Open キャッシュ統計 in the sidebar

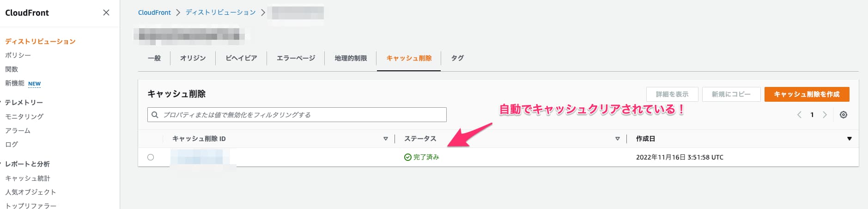[27, 178]
